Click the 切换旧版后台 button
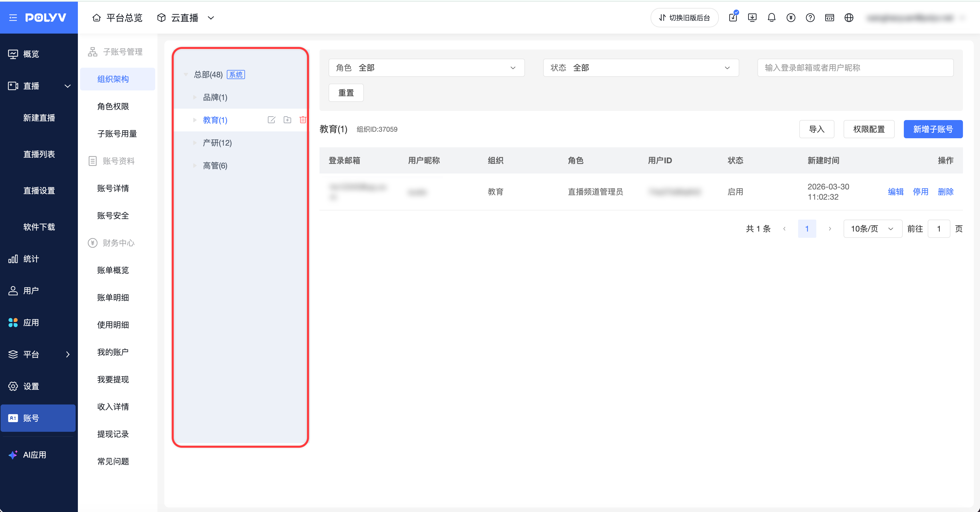Viewport: 980px width, 512px height. point(684,18)
